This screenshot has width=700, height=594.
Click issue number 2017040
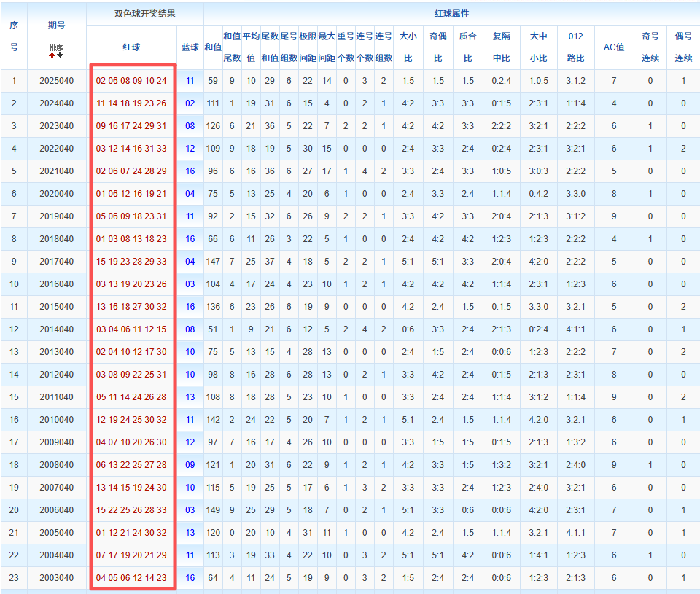pos(56,262)
